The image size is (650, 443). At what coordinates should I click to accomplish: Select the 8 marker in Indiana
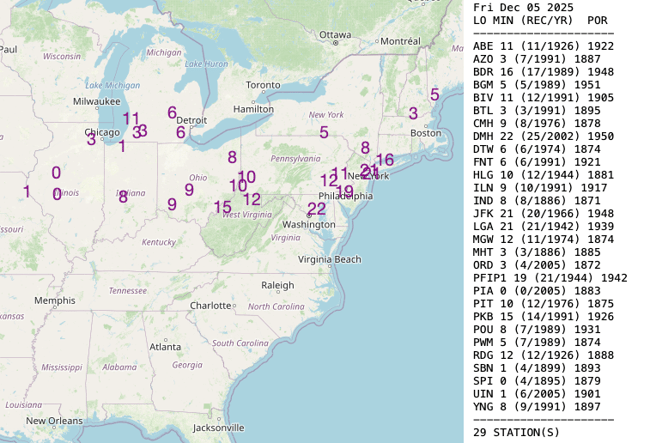click(x=123, y=197)
